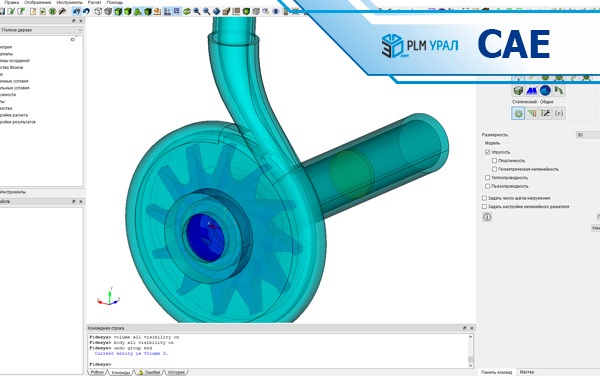600x376 pixels.
Task: Enable the Теплопроводность checkbox
Action: [487, 178]
